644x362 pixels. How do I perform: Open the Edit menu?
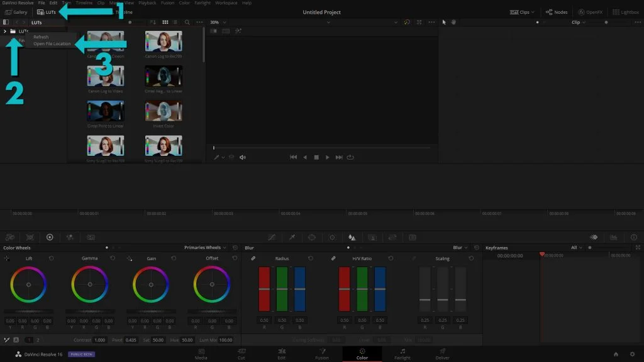pyautogui.click(x=53, y=3)
